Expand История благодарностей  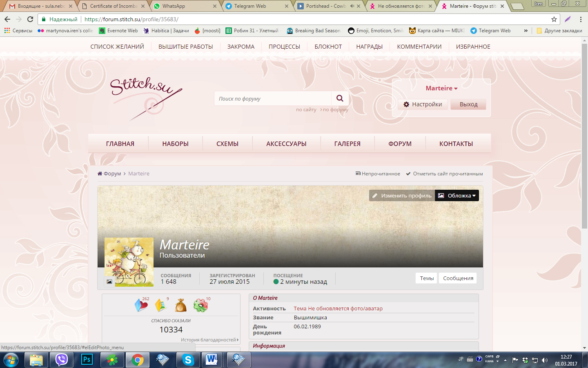pyautogui.click(x=209, y=340)
